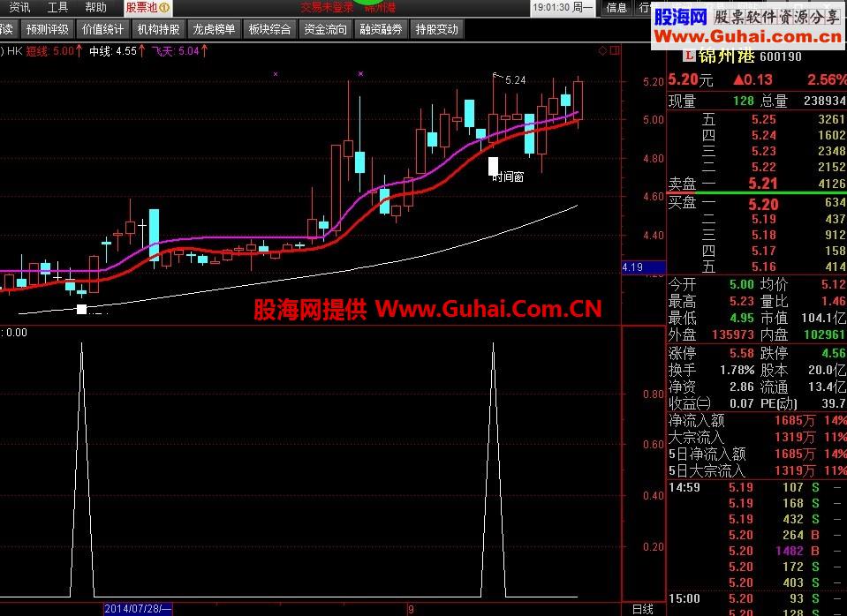This screenshot has width=847, height=616.
Task: Open the 融资融券 toolbar button
Action: click(x=381, y=30)
